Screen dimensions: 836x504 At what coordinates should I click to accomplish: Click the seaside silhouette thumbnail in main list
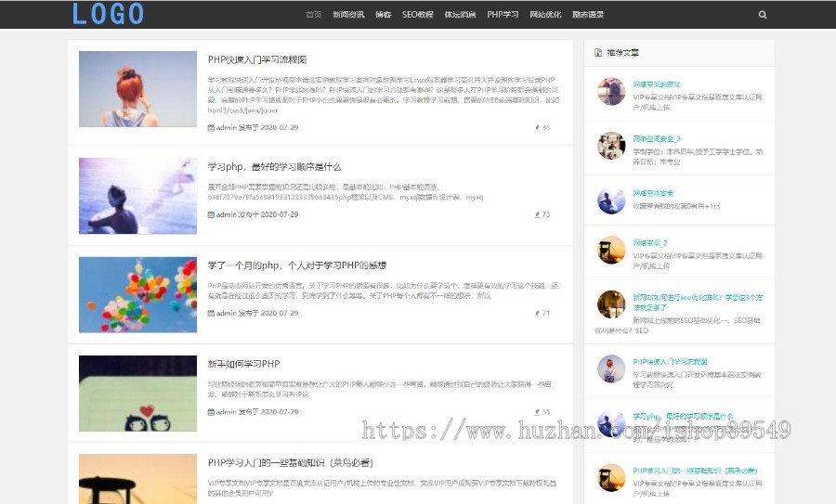[x=137, y=196]
